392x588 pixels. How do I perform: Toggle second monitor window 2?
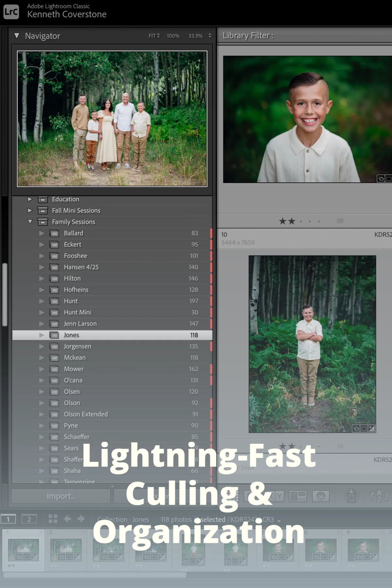pos(29,519)
